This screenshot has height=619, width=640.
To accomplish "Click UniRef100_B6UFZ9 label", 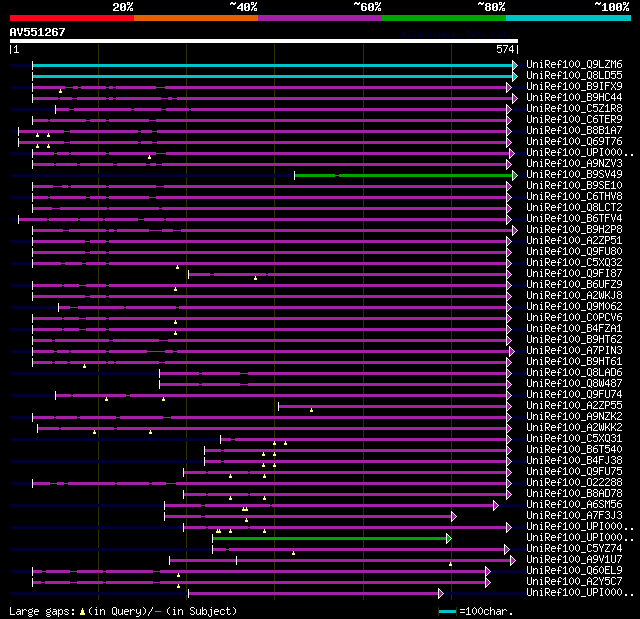I will (574, 285).
